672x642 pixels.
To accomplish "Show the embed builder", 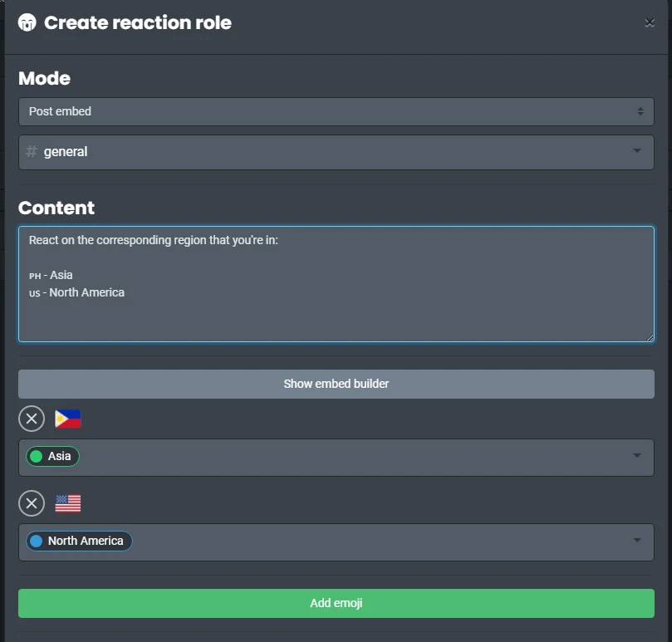I will (x=336, y=384).
